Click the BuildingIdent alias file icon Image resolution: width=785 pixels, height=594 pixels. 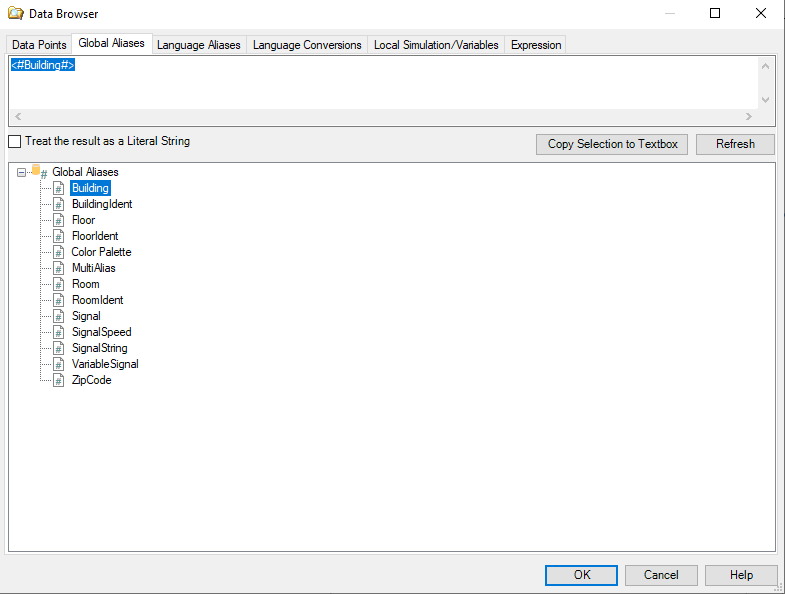click(x=58, y=204)
